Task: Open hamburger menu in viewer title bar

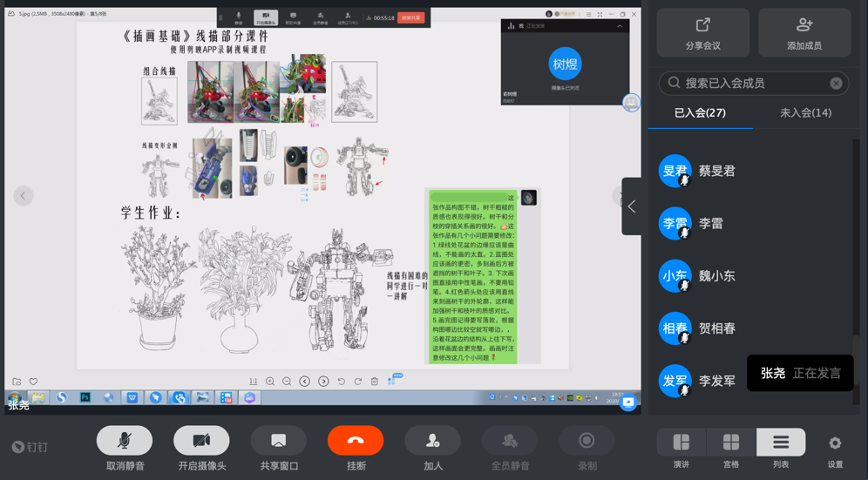Action: click(588, 14)
